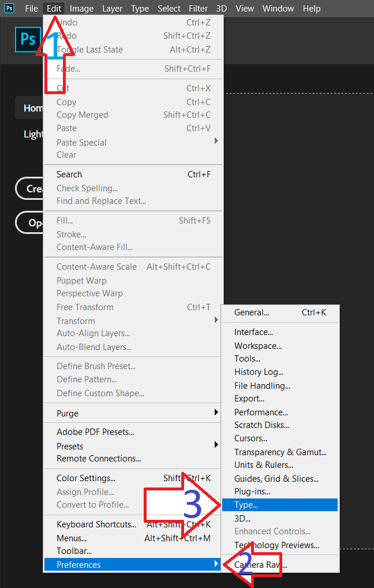Screen dimensions: 374x588
Task: Choose Assign Profile...
Action: pyautogui.click(x=133, y=492)
